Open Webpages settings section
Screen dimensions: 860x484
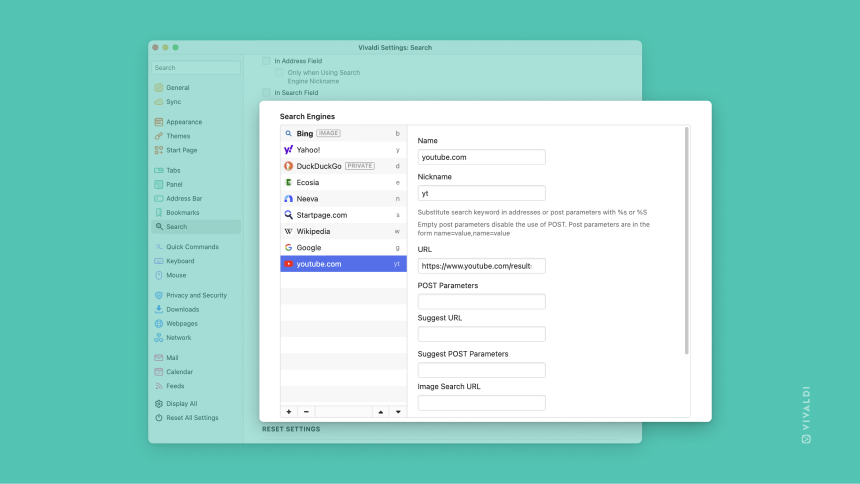click(196, 324)
